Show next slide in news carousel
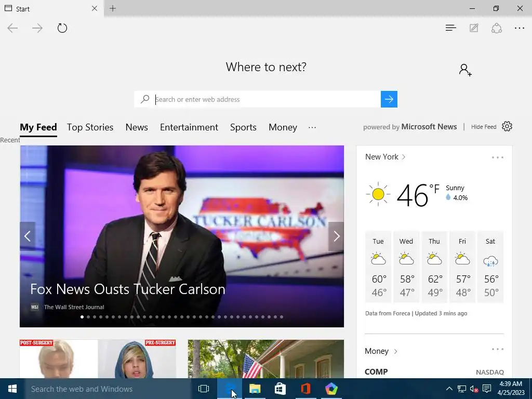Viewport: 532px width, 399px height. 336,236
